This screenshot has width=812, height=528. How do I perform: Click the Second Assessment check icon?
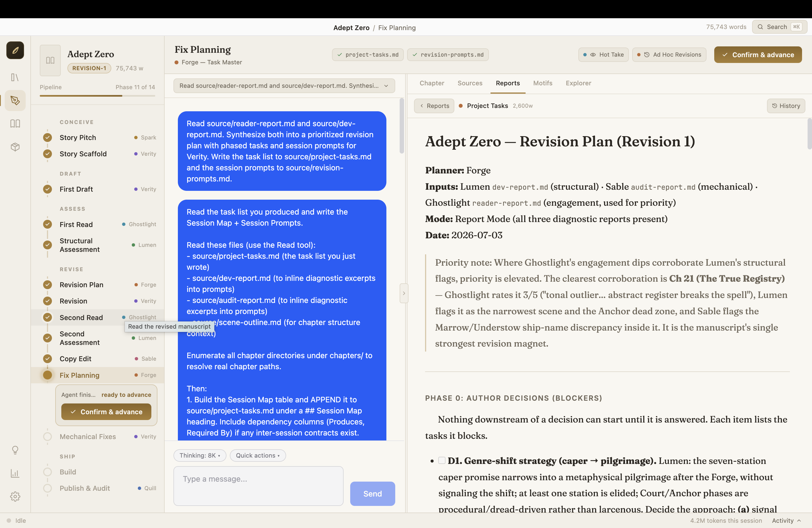[48, 338]
